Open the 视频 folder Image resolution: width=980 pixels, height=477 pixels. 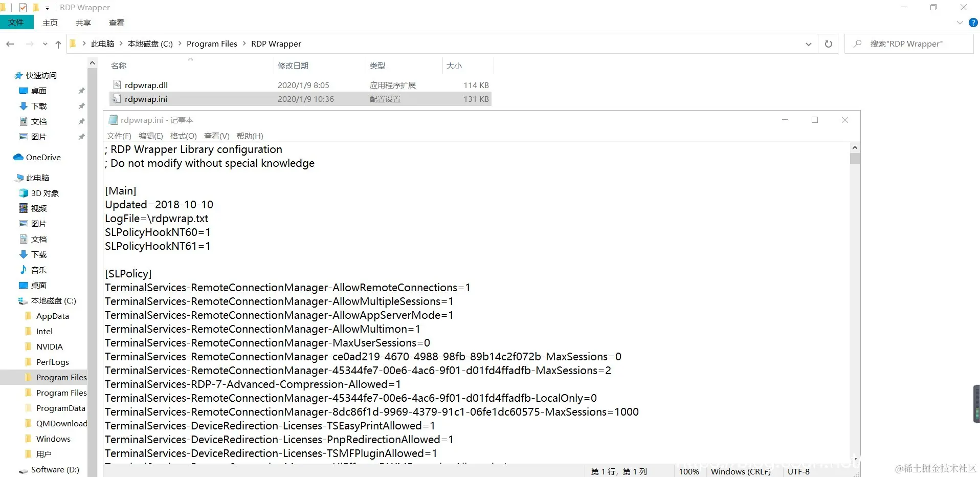tap(39, 209)
